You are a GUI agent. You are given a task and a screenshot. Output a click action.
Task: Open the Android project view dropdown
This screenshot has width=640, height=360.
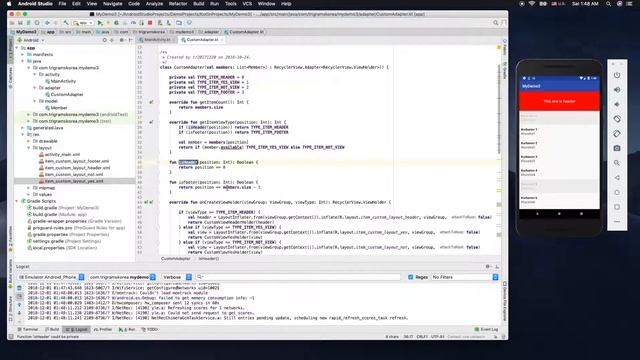(31, 40)
